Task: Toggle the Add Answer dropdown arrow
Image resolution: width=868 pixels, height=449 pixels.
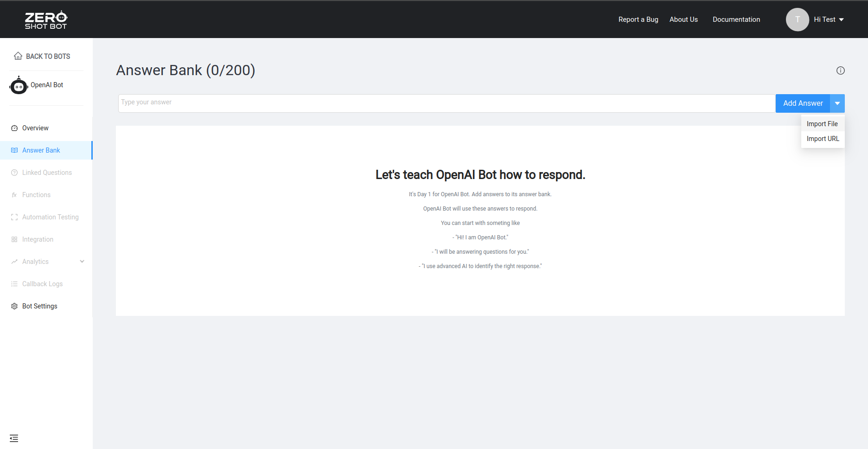Action: (x=837, y=103)
